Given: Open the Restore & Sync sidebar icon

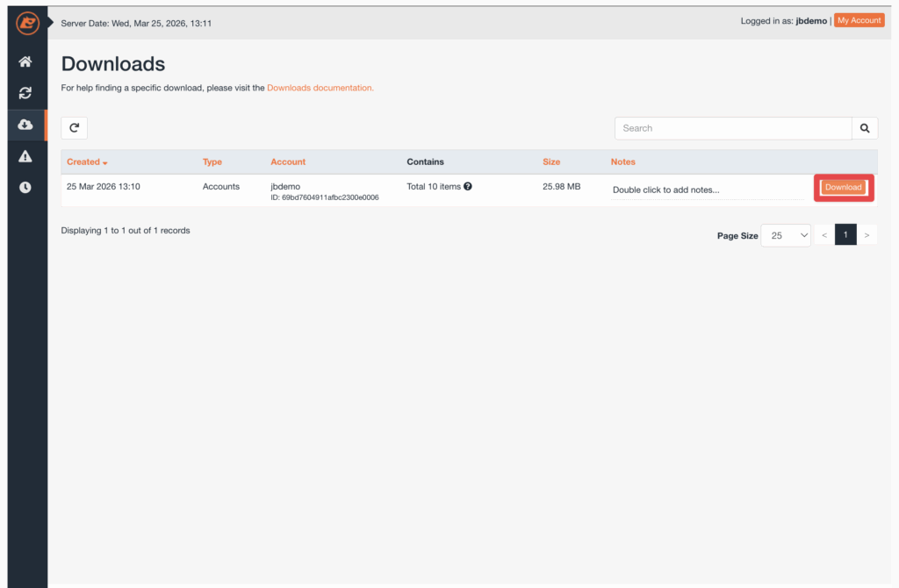Looking at the screenshot, I should [x=25, y=93].
